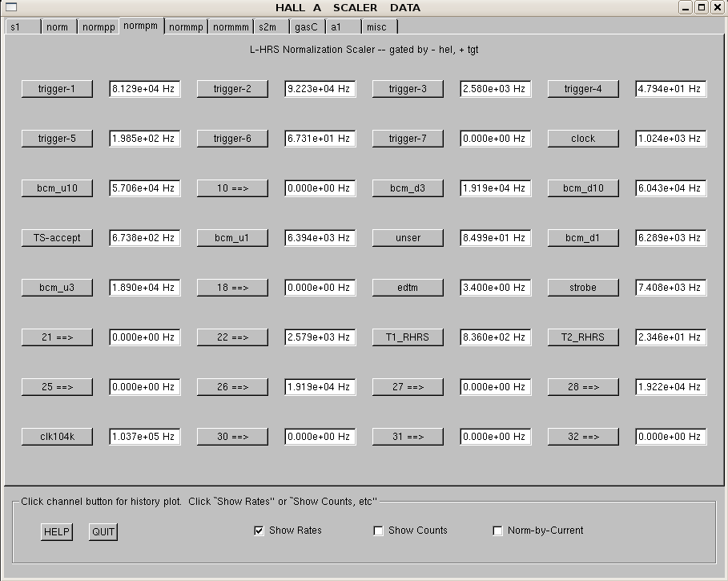The width and height of the screenshot is (728, 581).
Task: Open trigger-7 history plot
Action: (x=408, y=139)
